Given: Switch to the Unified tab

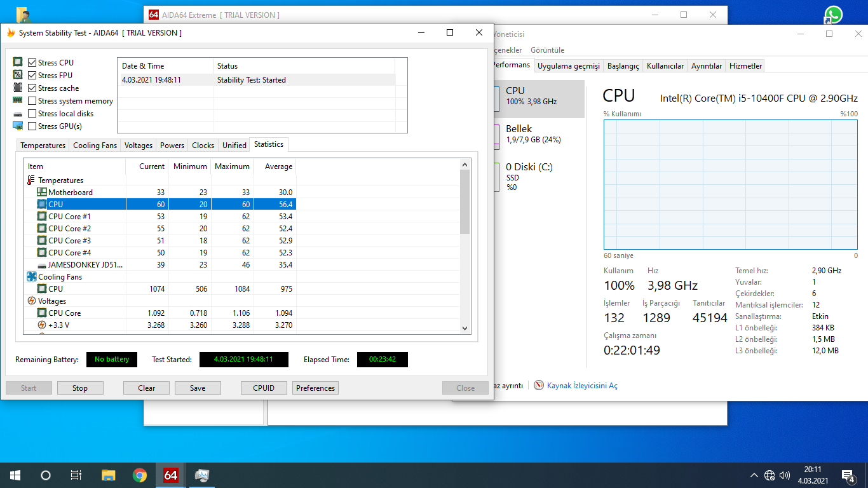Looking at the screenshot, I should 234,146.
